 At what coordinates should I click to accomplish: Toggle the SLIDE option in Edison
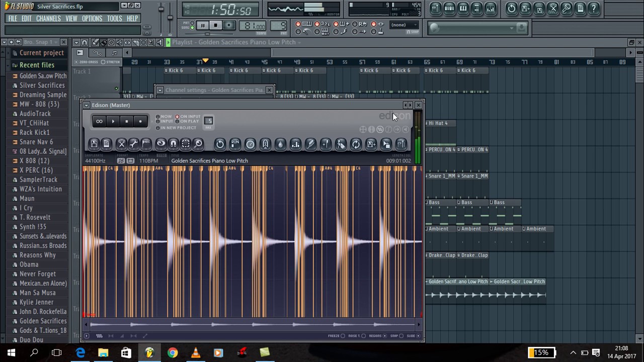(414, 336)
